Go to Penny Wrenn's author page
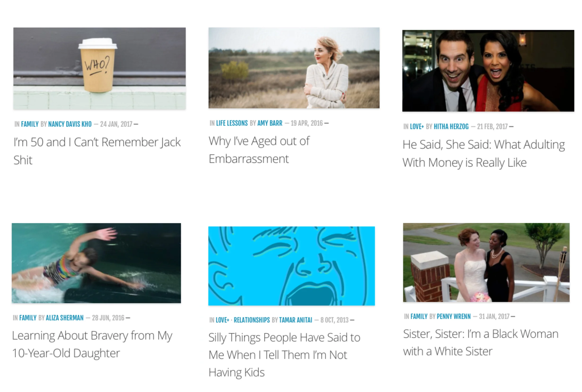Image resolution: width=582 pixels, height=392 pixels. point(453,316)
